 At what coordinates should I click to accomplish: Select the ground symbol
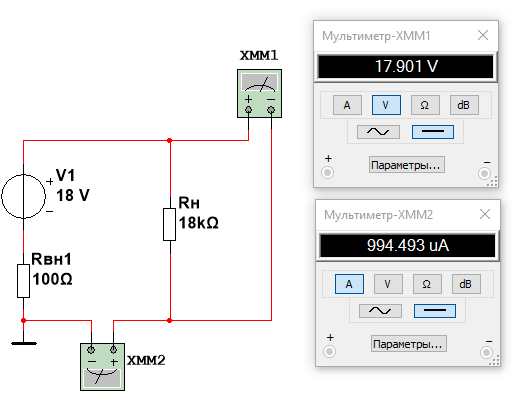[24, 343]
